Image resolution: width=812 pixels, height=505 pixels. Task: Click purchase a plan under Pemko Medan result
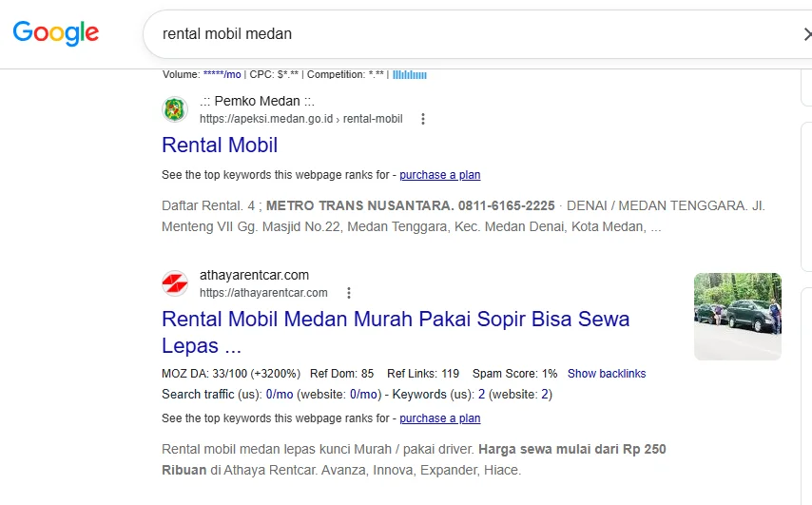439,175
